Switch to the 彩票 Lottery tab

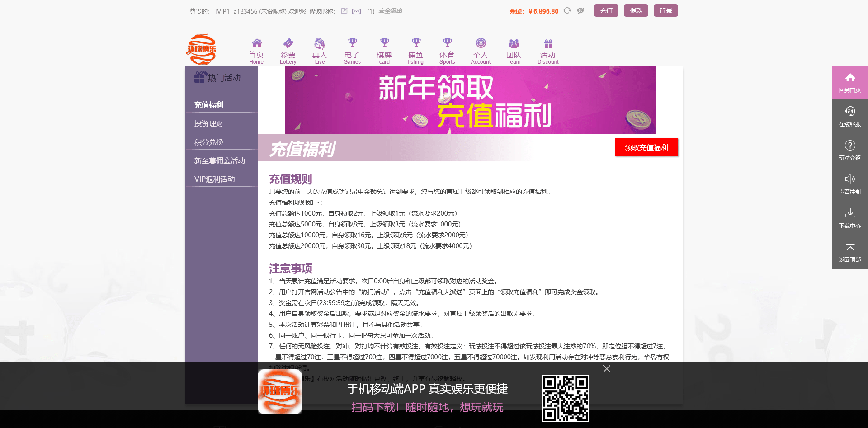[x=288, y=50]
